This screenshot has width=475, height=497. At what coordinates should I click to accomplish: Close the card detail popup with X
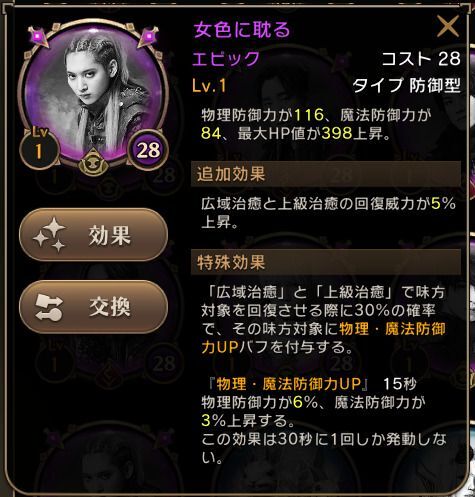pos(448,26)
